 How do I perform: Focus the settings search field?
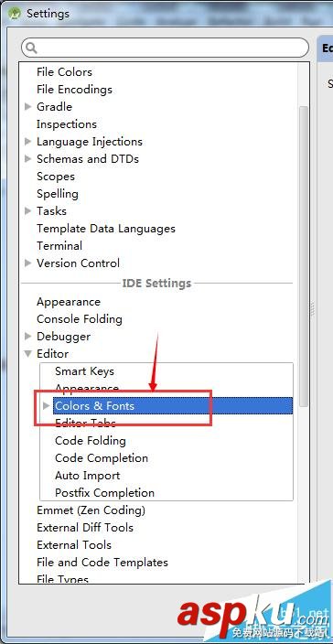[x=165, y=48]
